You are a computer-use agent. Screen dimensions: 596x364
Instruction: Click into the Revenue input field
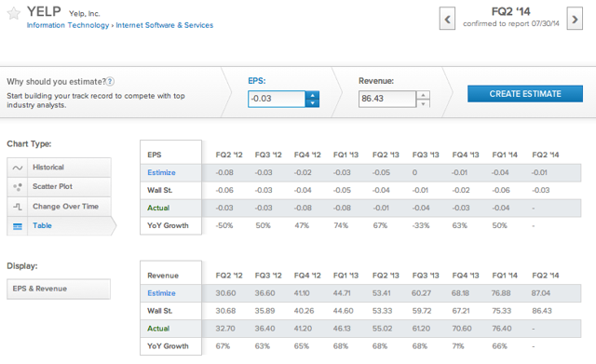pyautogui.click(x=387, y=99)
